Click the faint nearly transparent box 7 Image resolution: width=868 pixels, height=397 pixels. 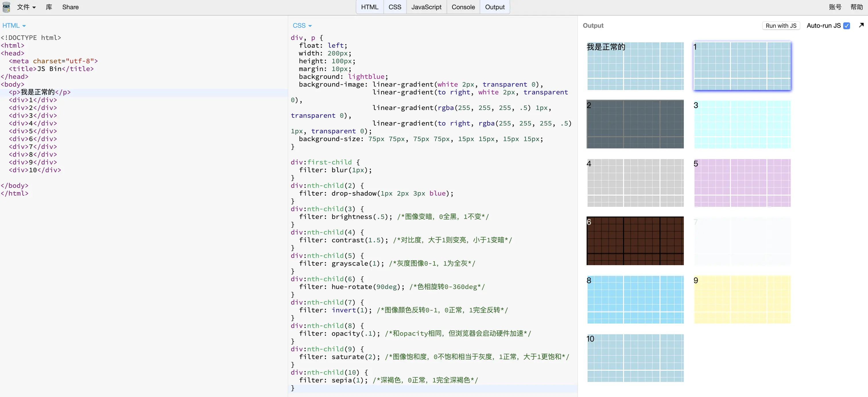tap(742, 241)
